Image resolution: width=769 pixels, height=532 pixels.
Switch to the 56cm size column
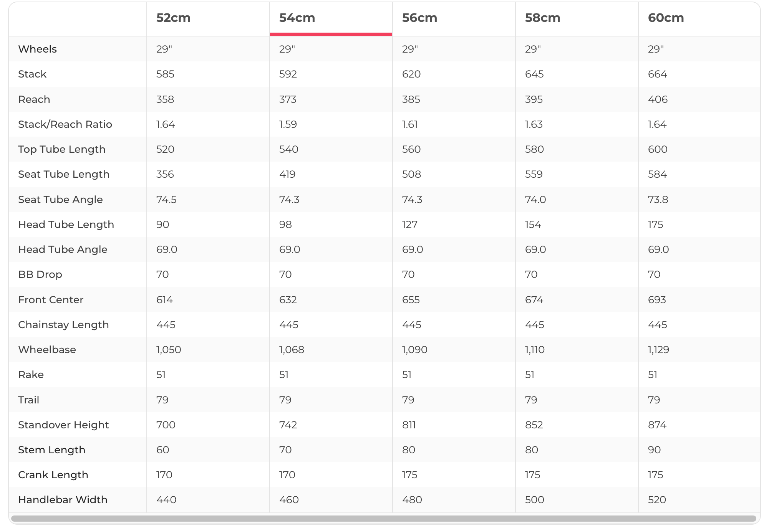(x=419, y=18)
